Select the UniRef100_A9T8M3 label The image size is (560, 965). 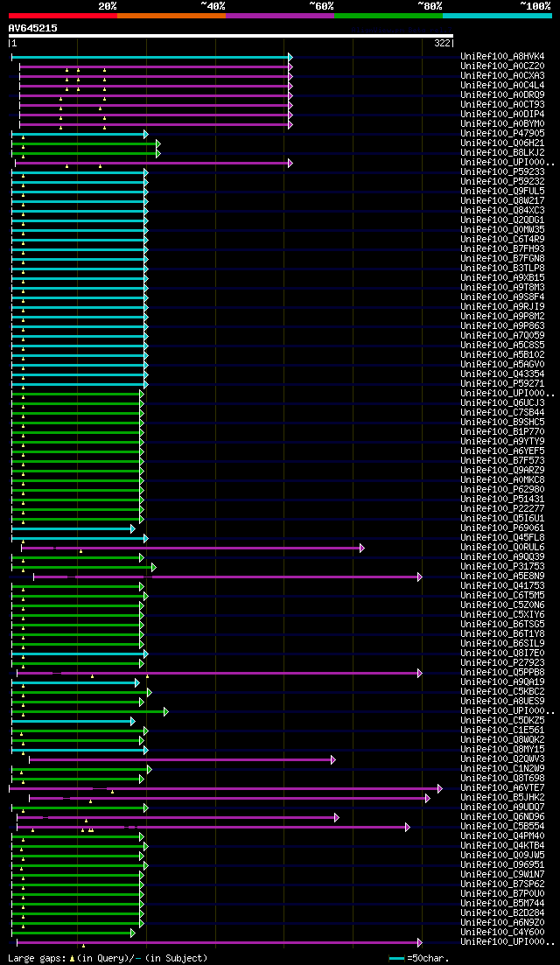pyautogui.click(x=502, y=288)
